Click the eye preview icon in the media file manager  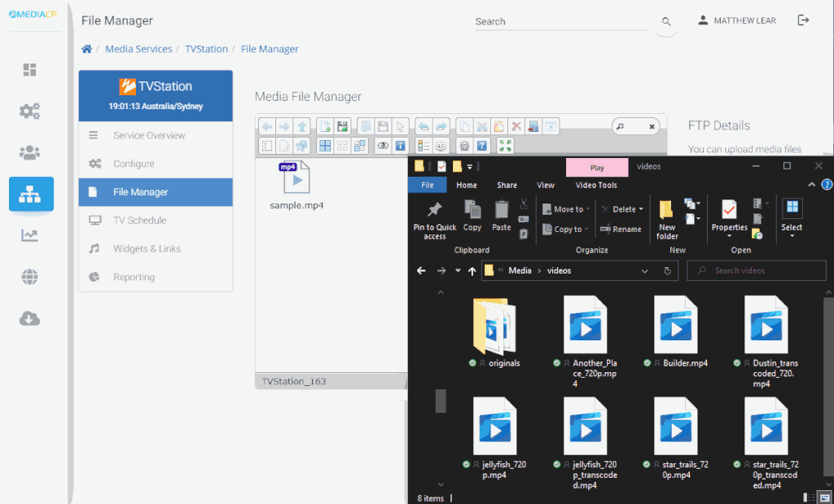[383, 146]
